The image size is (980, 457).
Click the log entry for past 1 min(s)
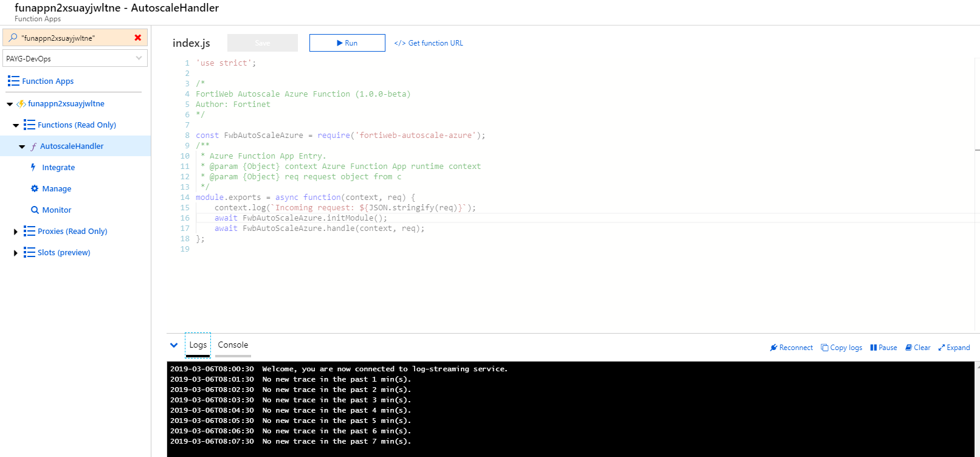[x=291, y=379]
